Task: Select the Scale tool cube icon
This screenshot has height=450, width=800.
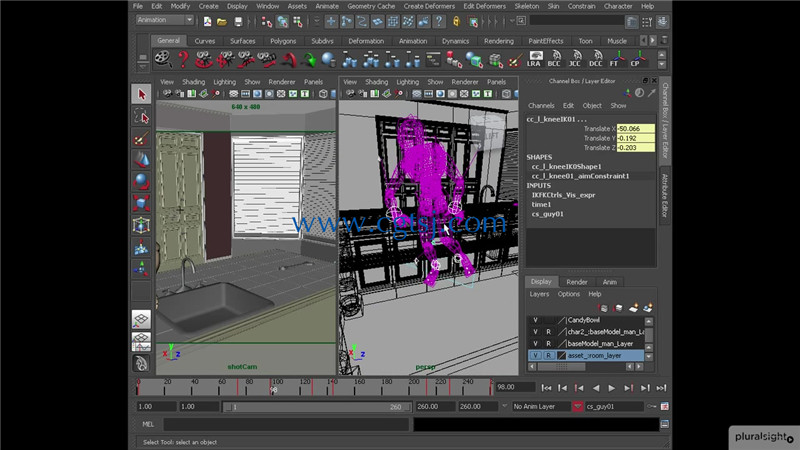Action: click(x=141, y=203)
